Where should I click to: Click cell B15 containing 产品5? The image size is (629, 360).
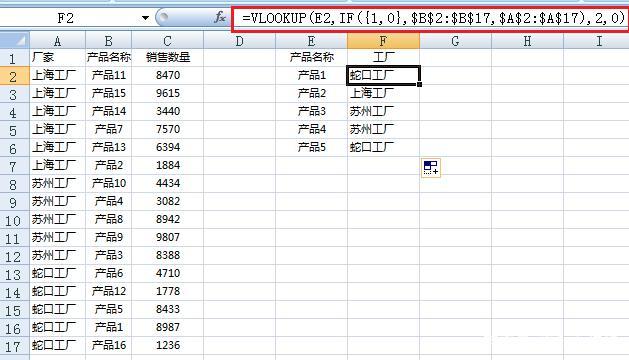tap(108, 309)
